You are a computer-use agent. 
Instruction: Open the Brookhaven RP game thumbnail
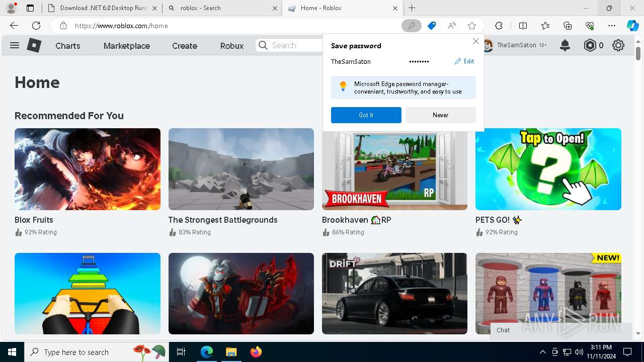394,171
